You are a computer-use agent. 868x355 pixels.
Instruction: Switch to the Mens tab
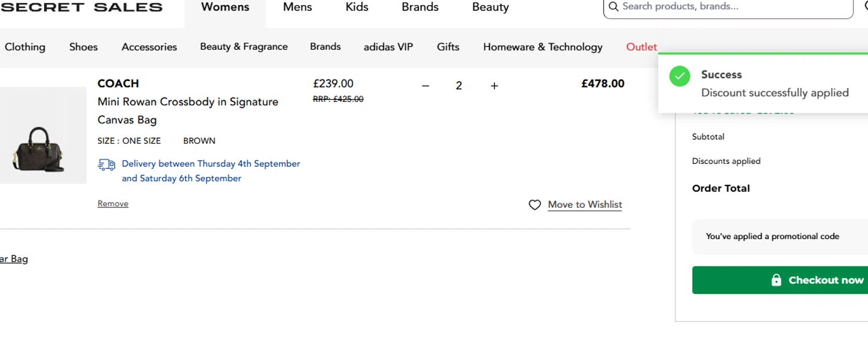coord(297,8)
